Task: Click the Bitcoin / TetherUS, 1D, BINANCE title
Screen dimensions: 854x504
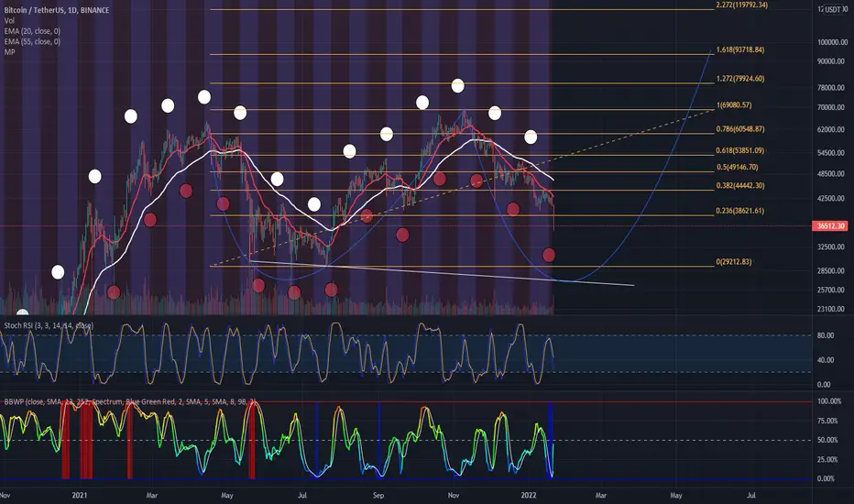Action: (x=57, y=10)
